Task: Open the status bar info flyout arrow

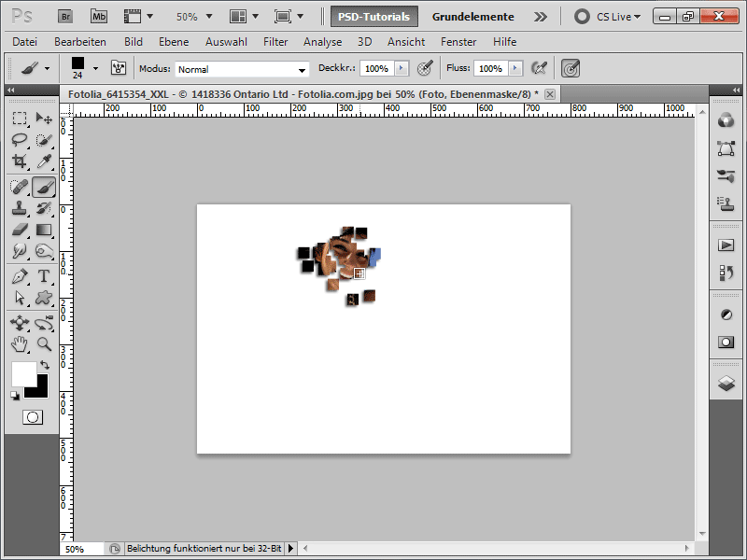Action: click(290, 549)
